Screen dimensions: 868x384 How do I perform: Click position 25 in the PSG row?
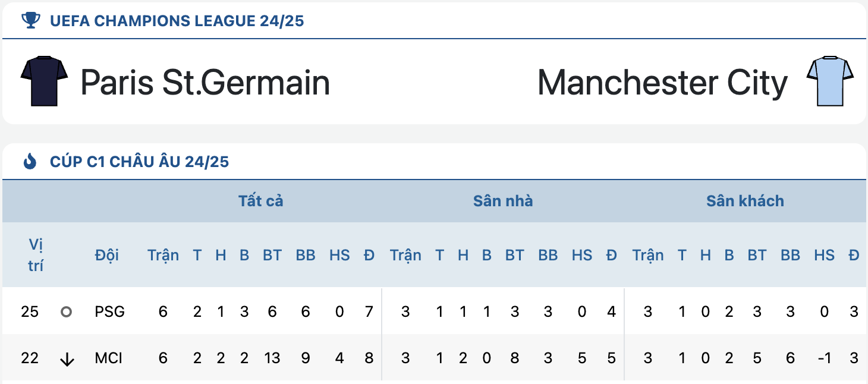click(30, 311)
